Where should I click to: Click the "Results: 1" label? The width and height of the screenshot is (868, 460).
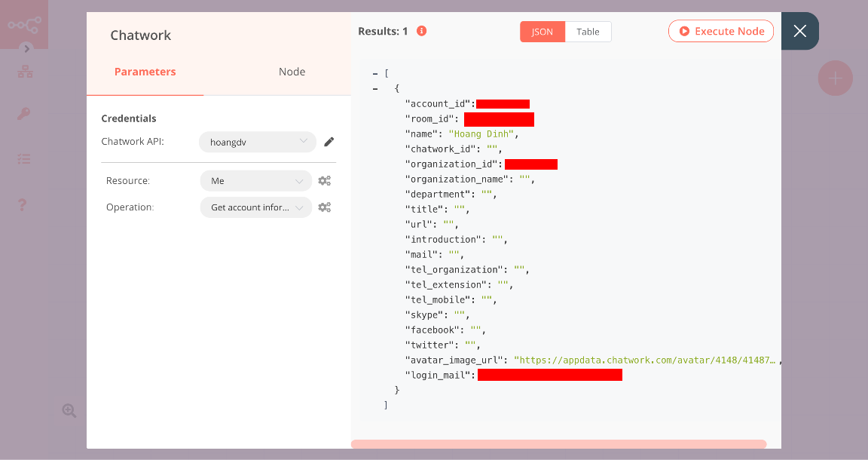point(383,32)
